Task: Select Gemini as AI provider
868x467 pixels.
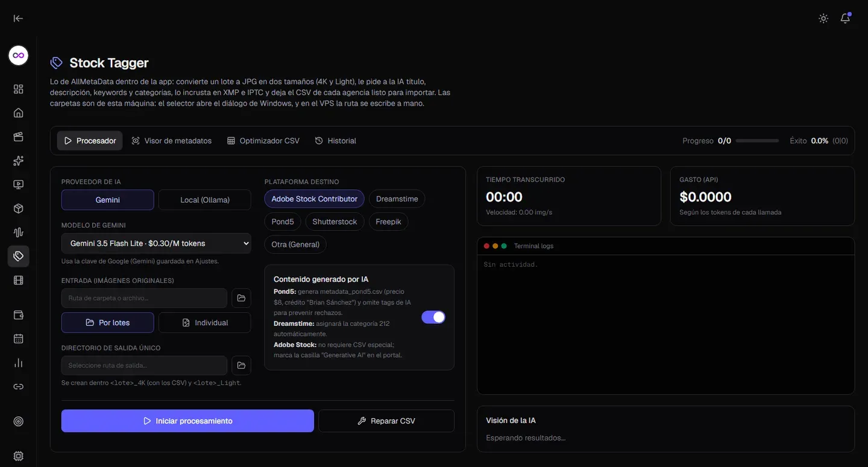Action: (108, 200)
